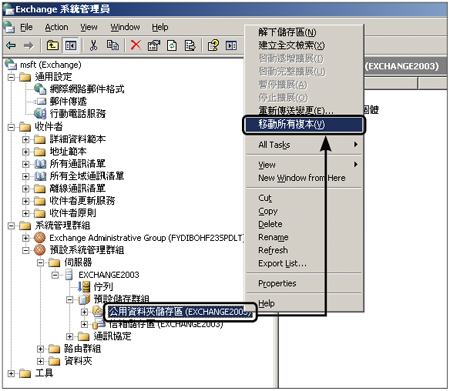Click the Back arrow toolbar icon
The width and height of the screenshot is (450, 391).
click(11, 45)
